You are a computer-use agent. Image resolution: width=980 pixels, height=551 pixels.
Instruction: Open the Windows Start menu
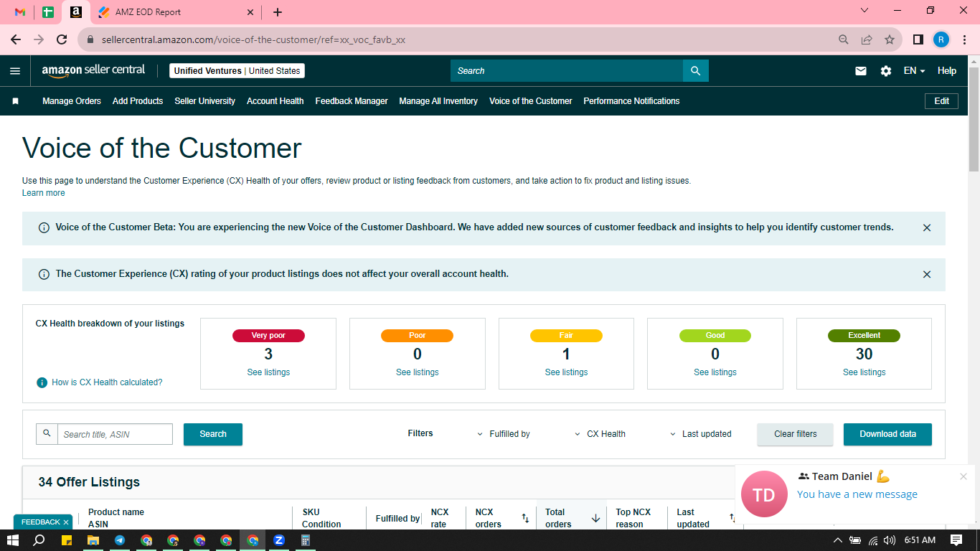[x=13, y=540]
